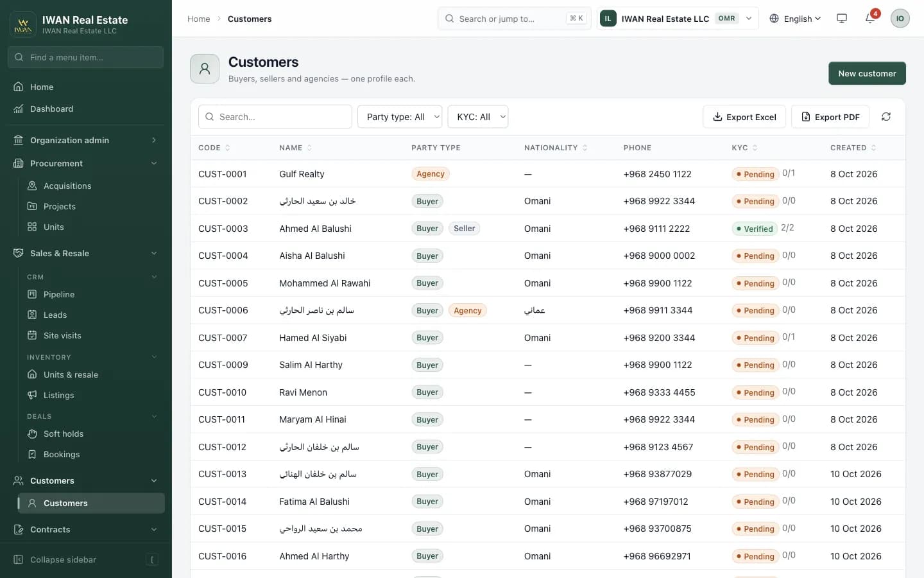This screenshot has width=924, height=578.
Task: Click the IWAN logo in sidebar
Action: [x=23, y=24]
